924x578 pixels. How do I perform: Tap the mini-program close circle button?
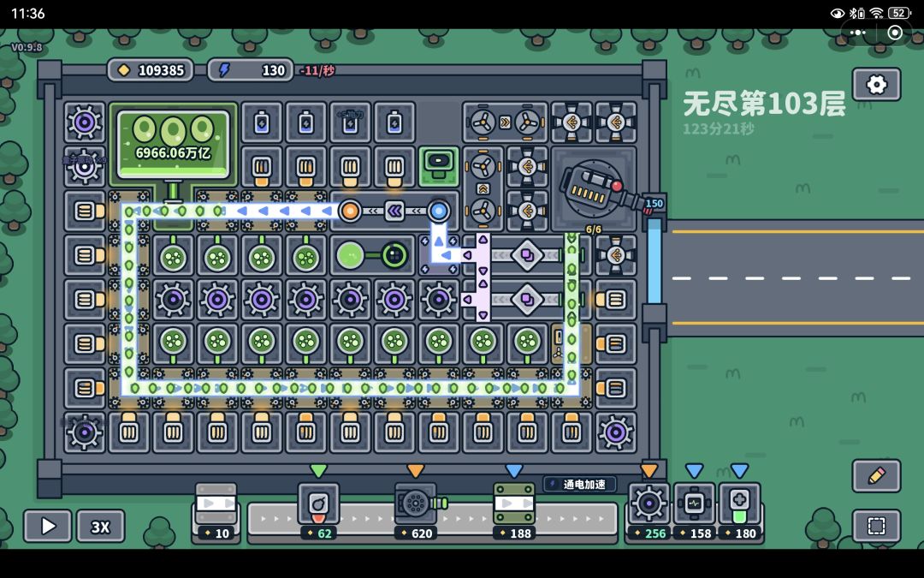coord(895,33)
